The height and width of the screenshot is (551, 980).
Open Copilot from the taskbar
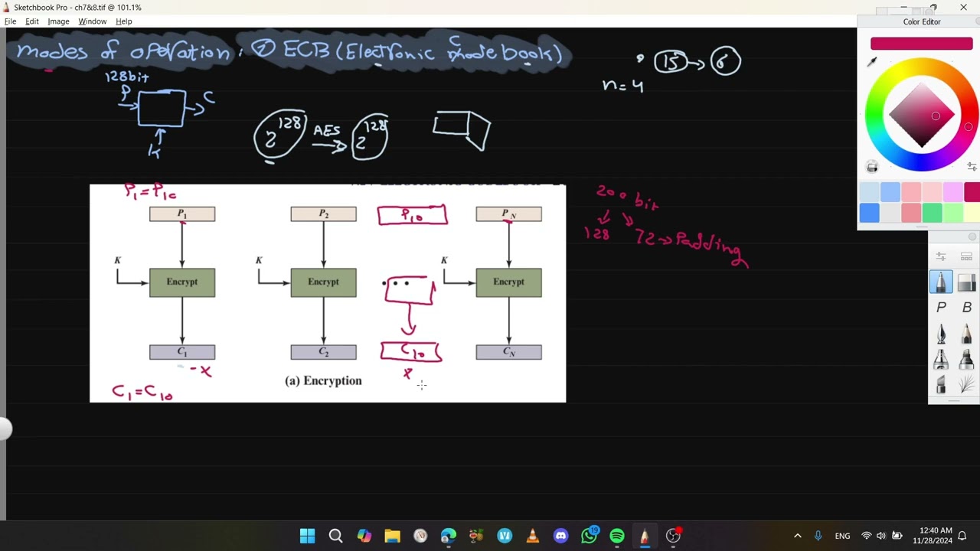(x=364, y=536)
